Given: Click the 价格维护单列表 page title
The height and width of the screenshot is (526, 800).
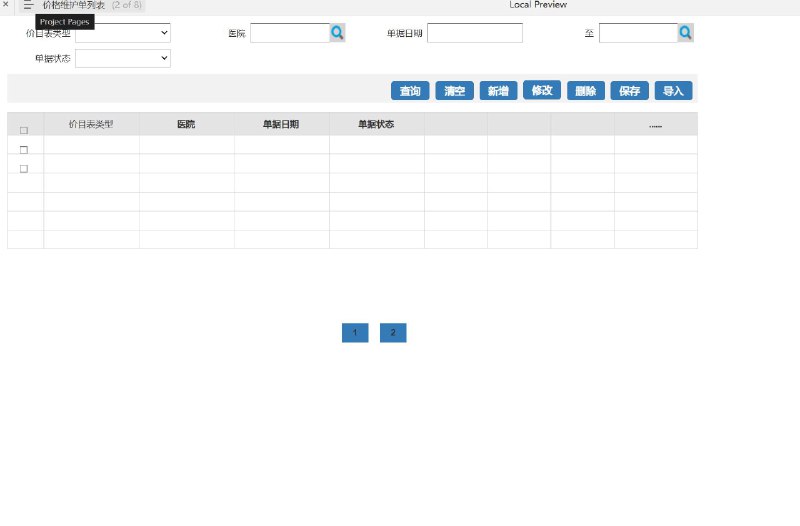Looking at the screenshot, I should (x=73, y=5).
